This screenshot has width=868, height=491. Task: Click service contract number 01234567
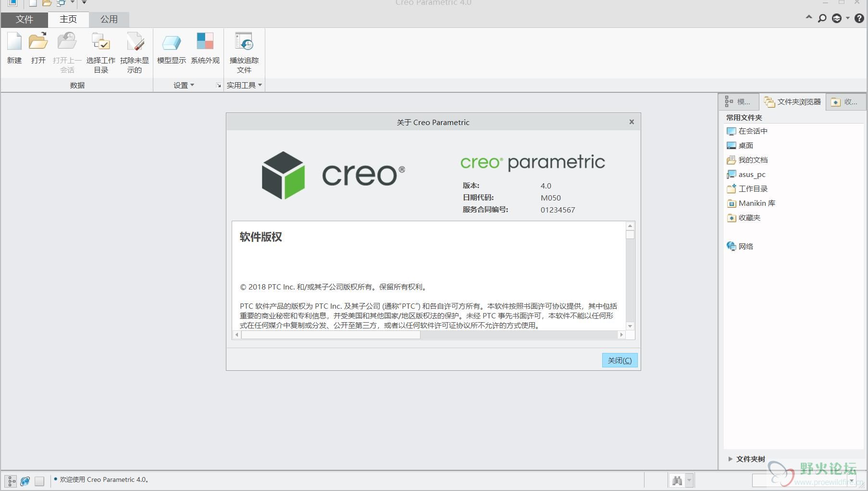coord(558,210)
